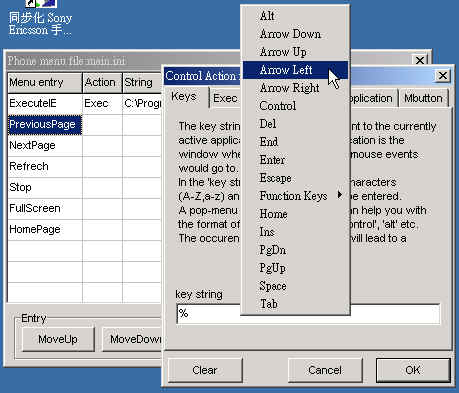Open the Mbutton tab
Image resolution: width=459 pixels, height=393 pixels.
tap(423, 98)
